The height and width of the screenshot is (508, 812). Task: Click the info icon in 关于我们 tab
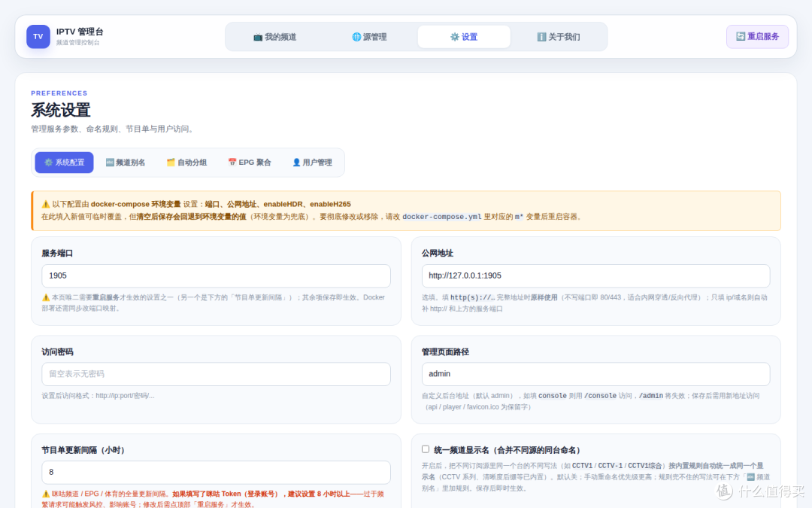[541, 37]
